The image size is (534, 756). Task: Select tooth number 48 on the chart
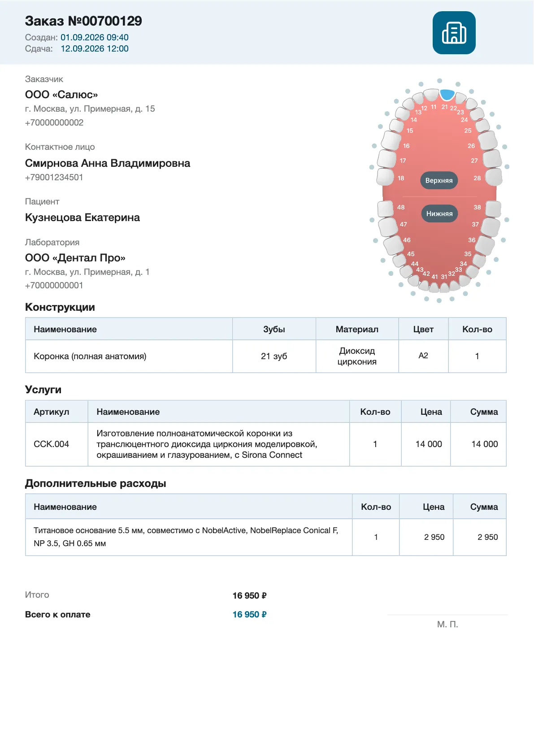386,209
